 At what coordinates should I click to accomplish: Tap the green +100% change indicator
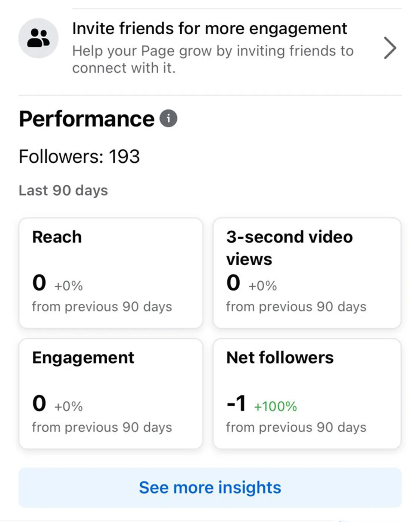276,406
